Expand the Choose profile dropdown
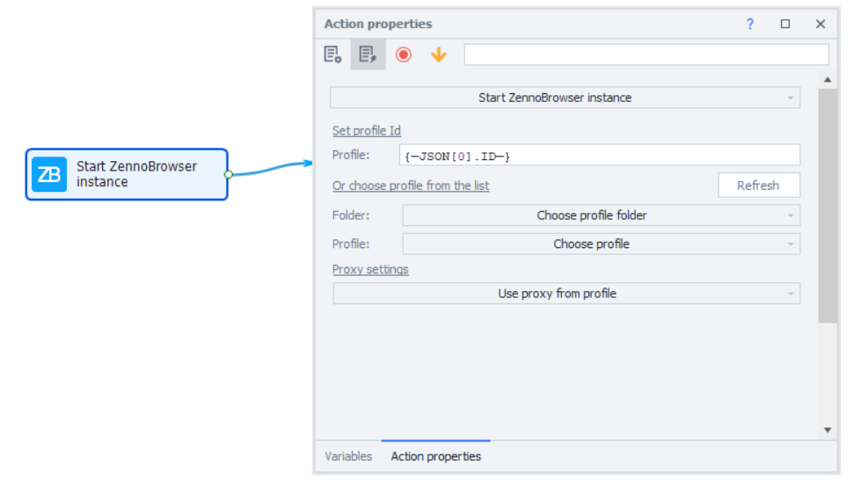Viewport: 868px width, 496px height. tap(601, 244)
